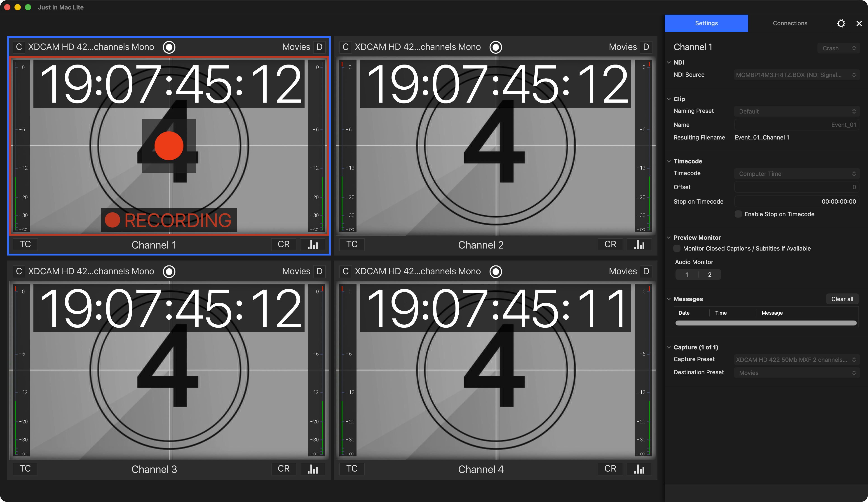This screenshot has height=502, width=868.
Task: Select audio monitor channel 2
Action: [x=710, y=274]
